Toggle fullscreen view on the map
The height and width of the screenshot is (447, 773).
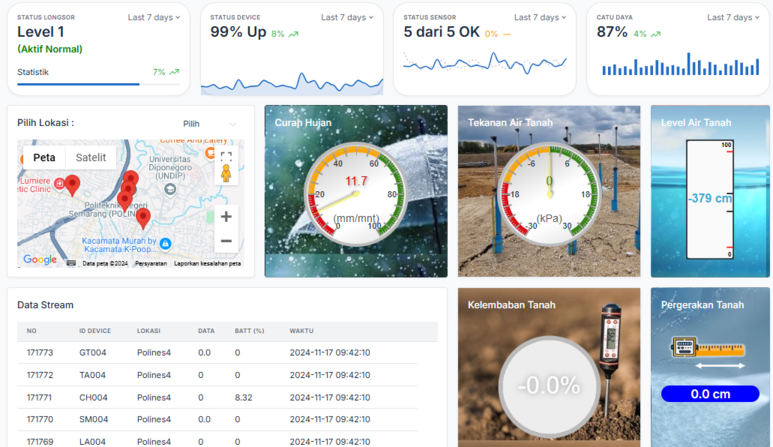[226, 157]
